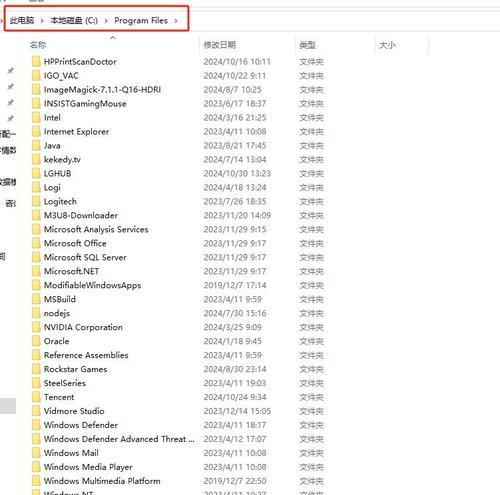Open the nodejs folder icon

(36, 313)
